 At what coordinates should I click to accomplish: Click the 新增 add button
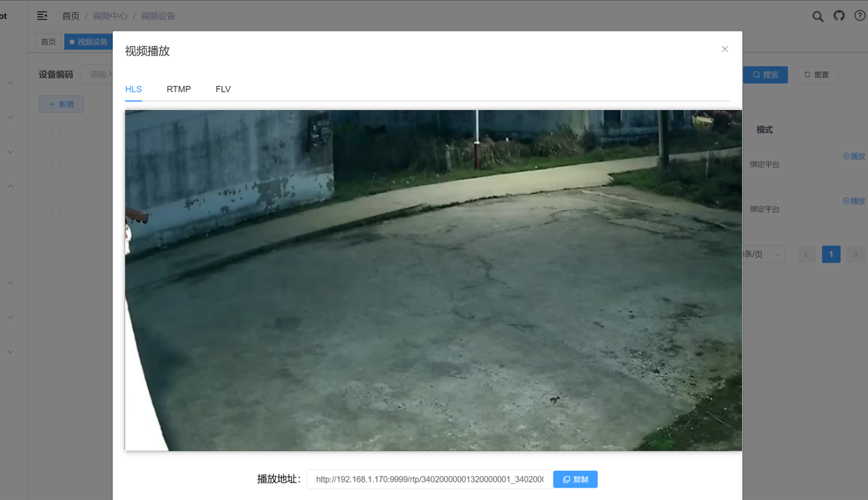60,103
